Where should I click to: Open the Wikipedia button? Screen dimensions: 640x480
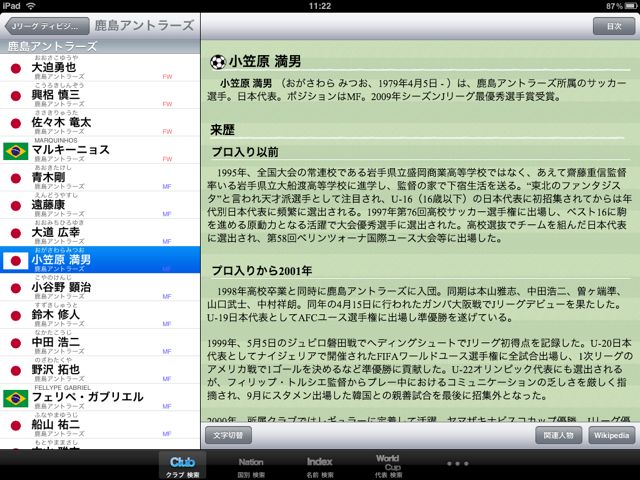(x=611, y=435)
